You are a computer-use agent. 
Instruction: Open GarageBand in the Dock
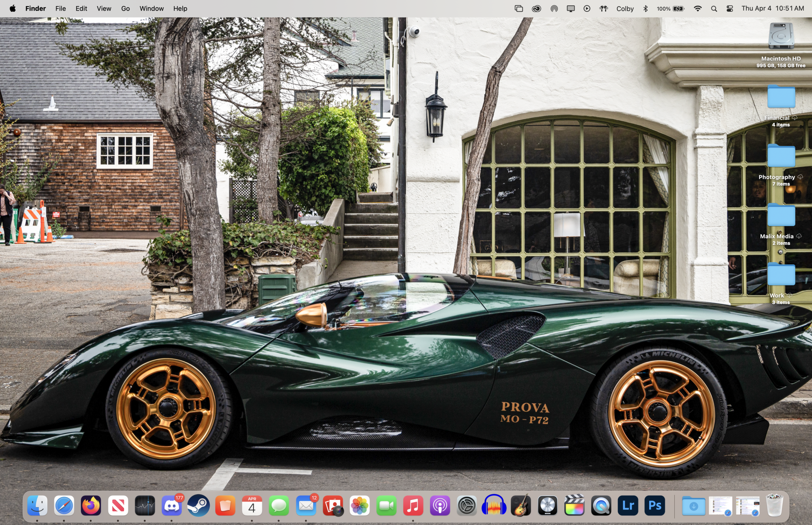pos(521,506)
